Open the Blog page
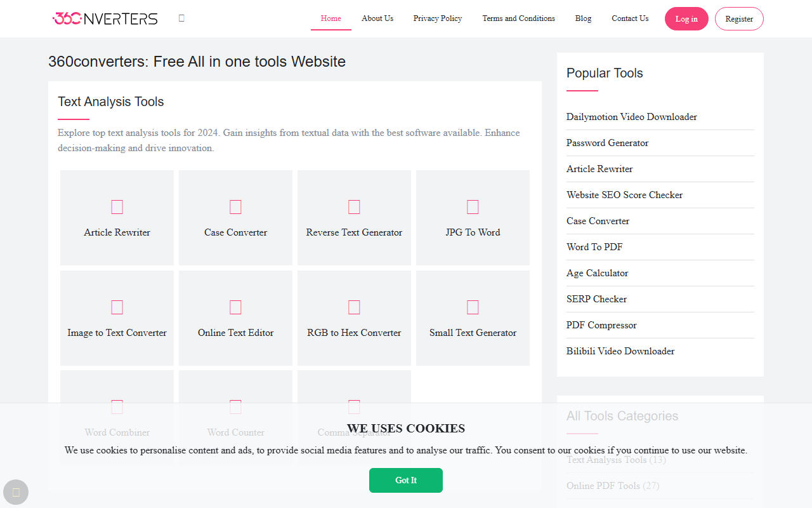Screen dimensions: 812x508 [583, 18]
